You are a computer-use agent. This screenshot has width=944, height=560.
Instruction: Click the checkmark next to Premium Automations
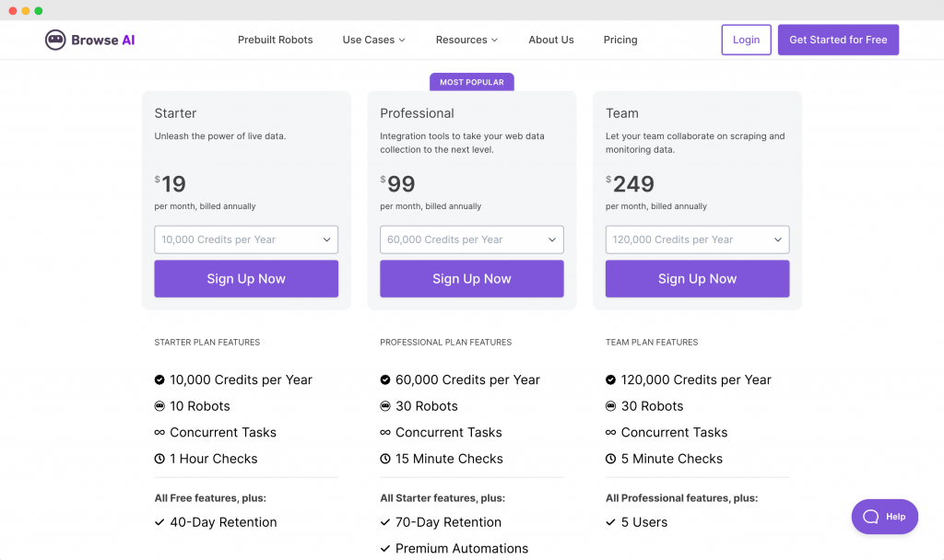[385, 549]
